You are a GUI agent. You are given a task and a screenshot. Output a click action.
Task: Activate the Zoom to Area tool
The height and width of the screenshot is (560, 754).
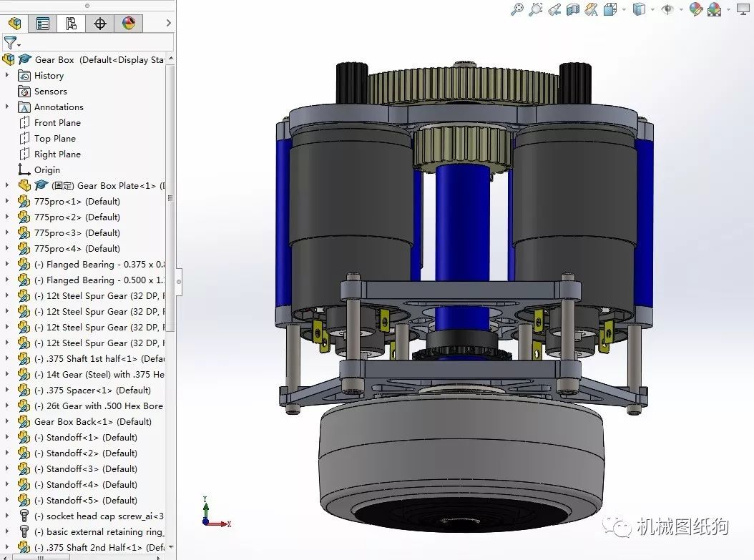click(x=535, y=9)
